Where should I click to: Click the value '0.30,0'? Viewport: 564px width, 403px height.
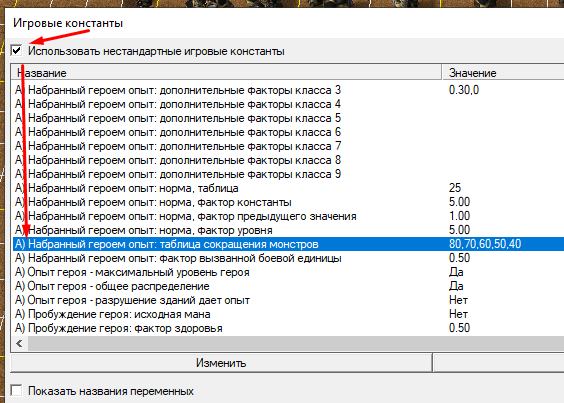(464, 90)
